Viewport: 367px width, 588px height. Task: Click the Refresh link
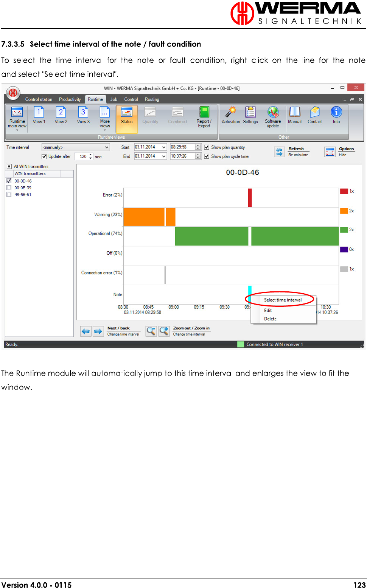296,149
